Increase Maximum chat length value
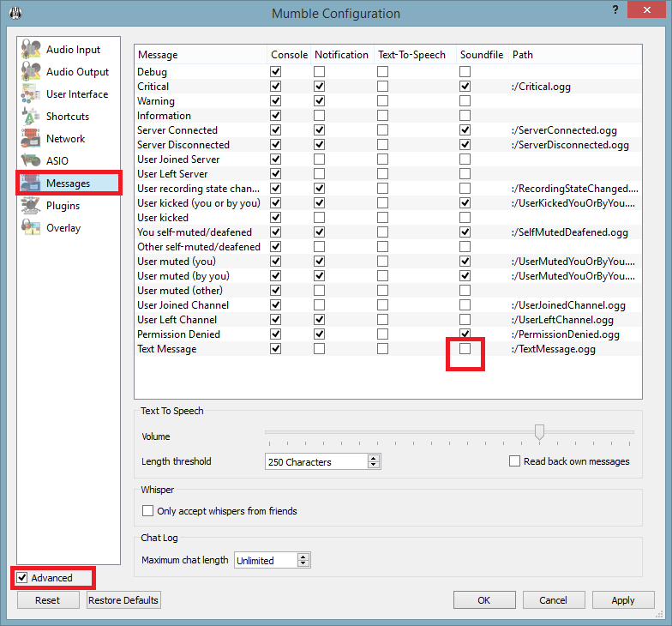 click(303, 557)
